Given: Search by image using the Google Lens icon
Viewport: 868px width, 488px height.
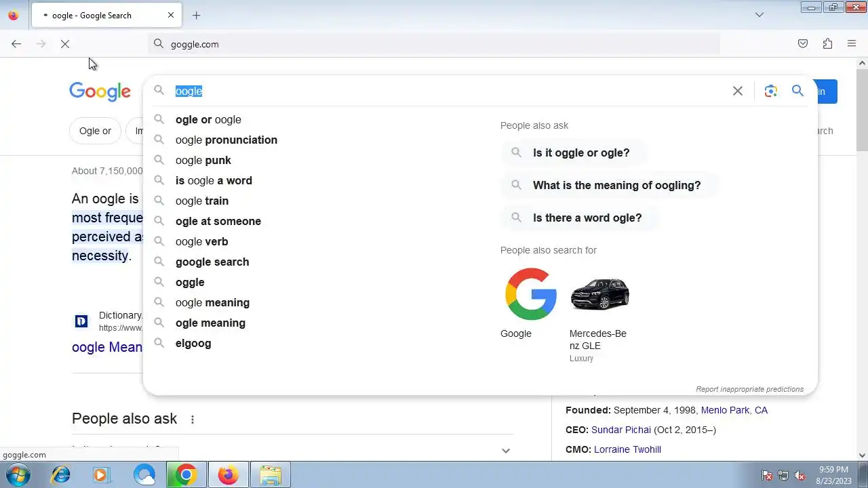Looking at the screenshot, I should click(770, 91).
